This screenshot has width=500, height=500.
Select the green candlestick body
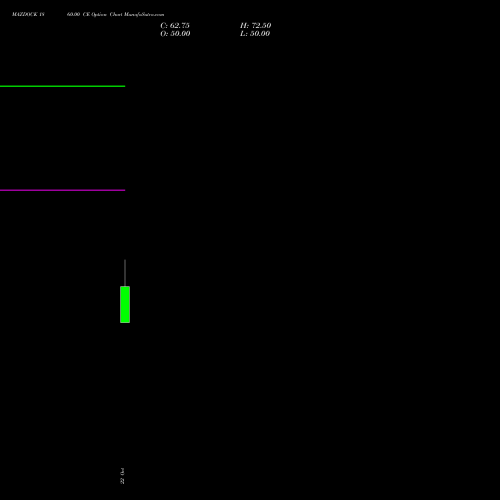125,304
